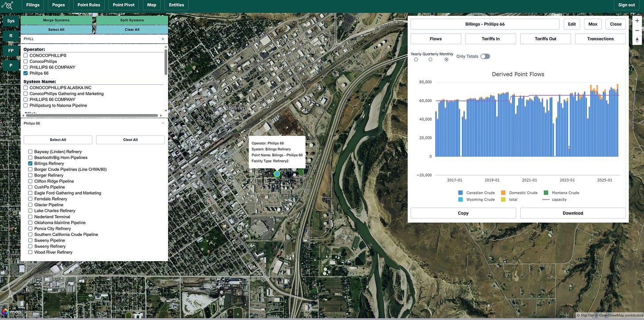Open the Pages menu item
This screenshot has height=320, width=644.
[58, 5]
